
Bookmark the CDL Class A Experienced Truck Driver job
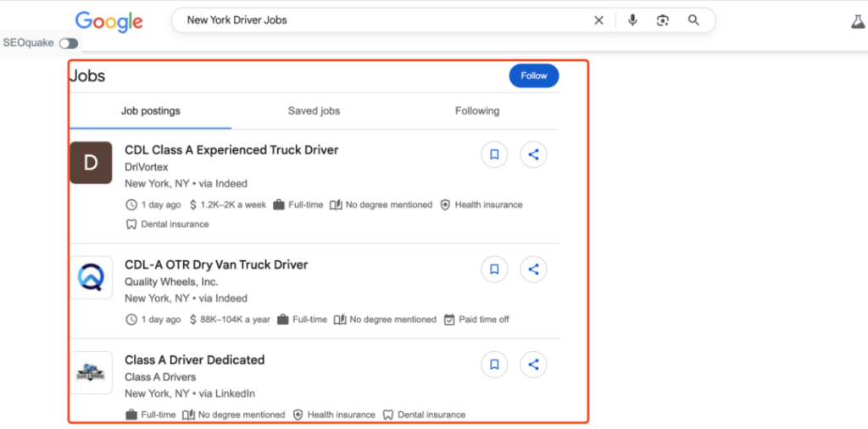(494, 155)
